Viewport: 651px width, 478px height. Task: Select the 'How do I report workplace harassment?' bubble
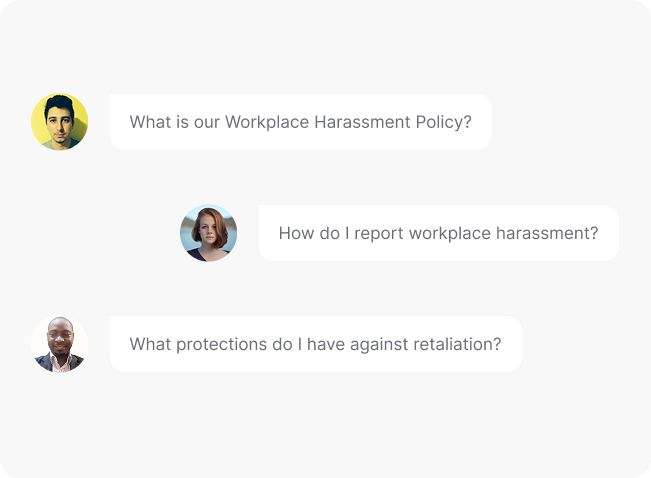pyautogui.click(x=438, y=233)
